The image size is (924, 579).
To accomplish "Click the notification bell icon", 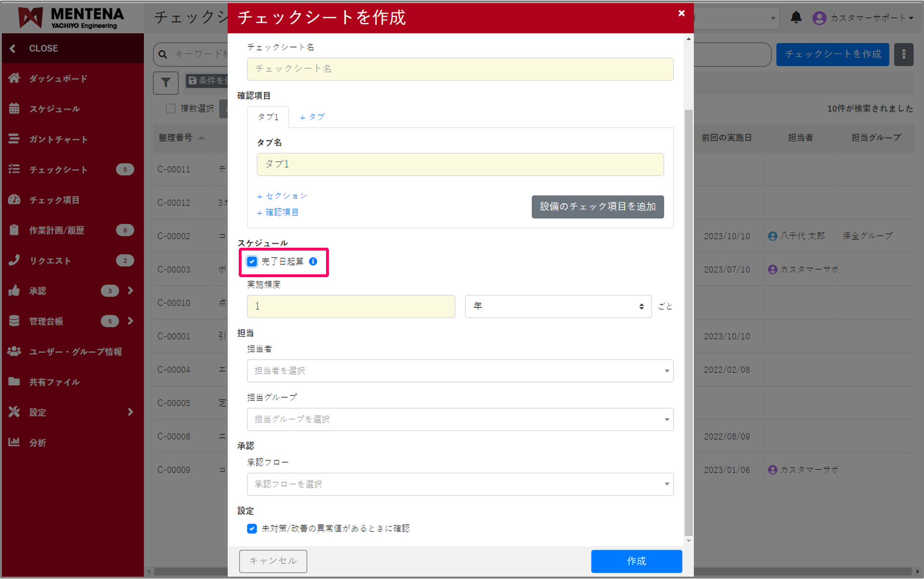I will [796, 18].
